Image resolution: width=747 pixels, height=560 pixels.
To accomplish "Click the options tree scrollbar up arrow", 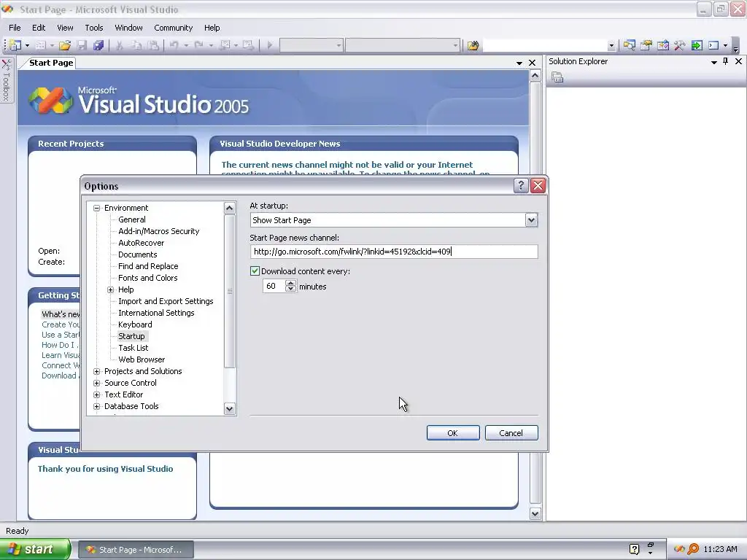I will [230, 208].
